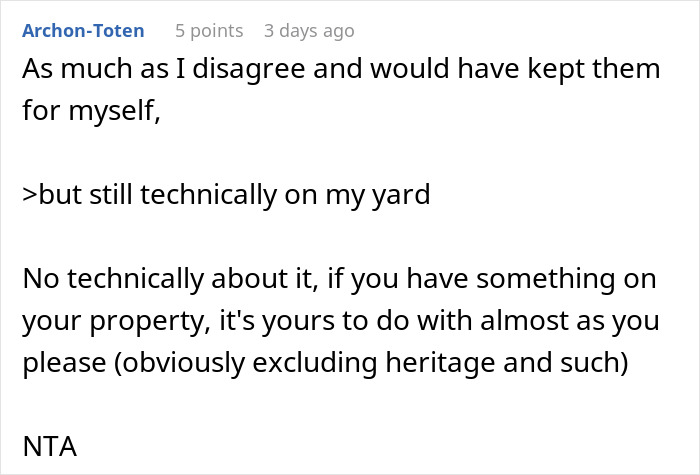Click the 'NTA' verdict text

[x=49, y=447]
